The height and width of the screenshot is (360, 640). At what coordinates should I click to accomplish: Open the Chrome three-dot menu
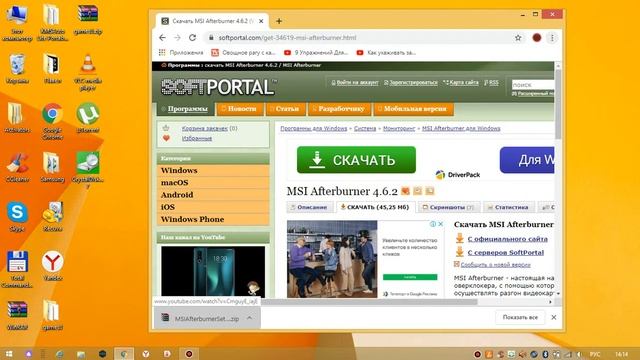tap(552, 38)
